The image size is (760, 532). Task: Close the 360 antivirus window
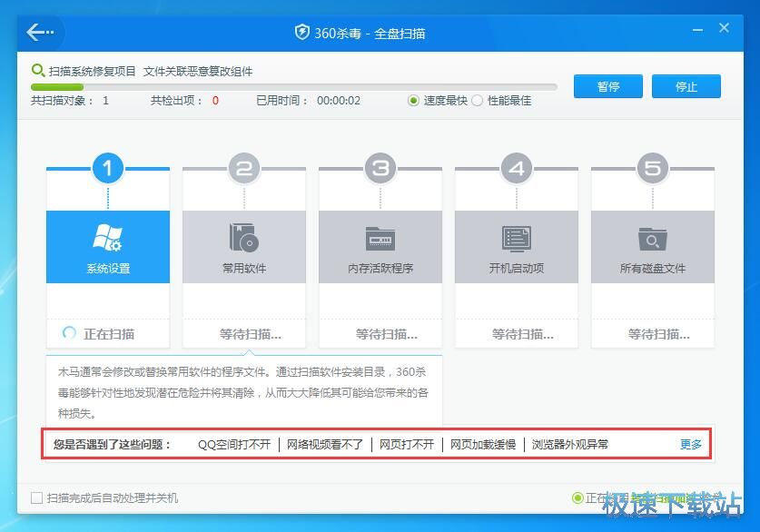(724, 28)
